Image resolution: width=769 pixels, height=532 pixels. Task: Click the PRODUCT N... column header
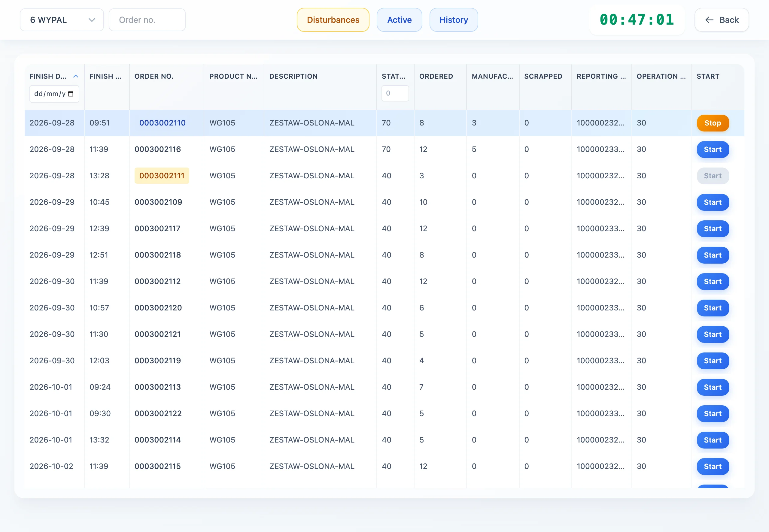coord(233,76)
